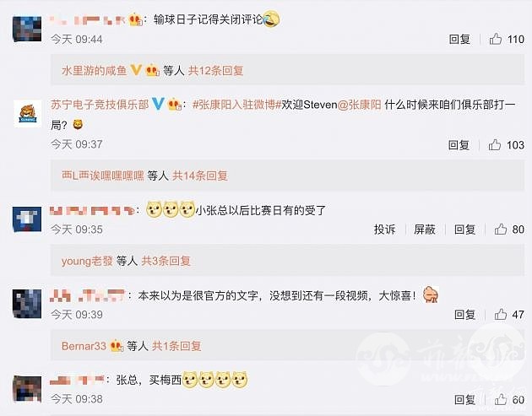Like the comment with 110 likes

[496, 40]
